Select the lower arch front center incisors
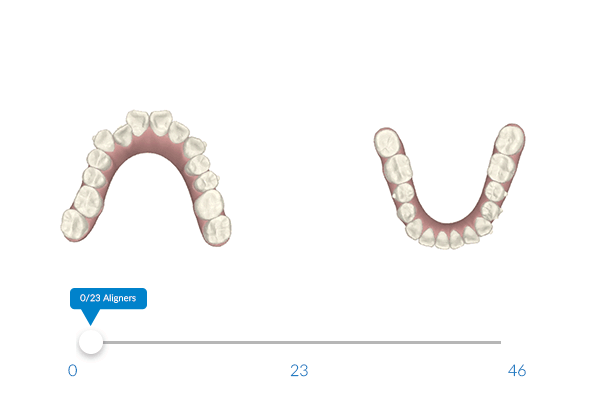The height and width of the screenshot is (400, 600). coord(448,240)
